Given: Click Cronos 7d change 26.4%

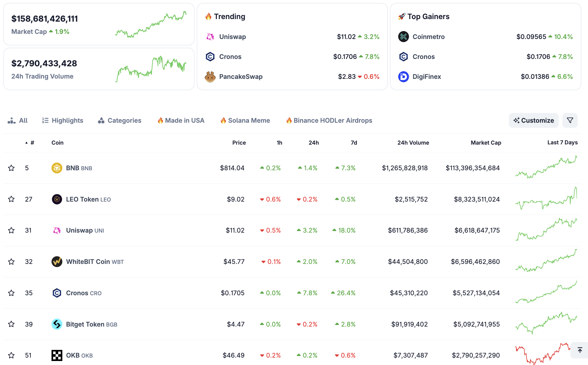Looking at the screenshot, I should (343, 293).
